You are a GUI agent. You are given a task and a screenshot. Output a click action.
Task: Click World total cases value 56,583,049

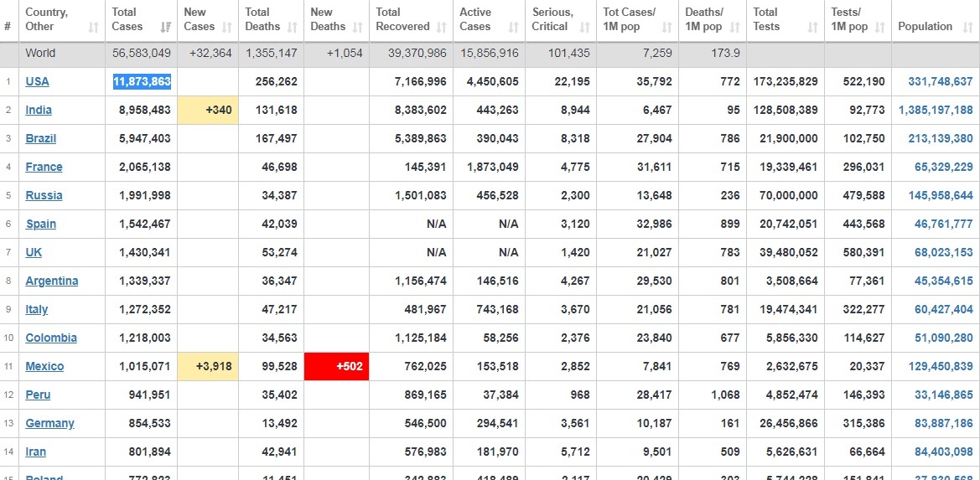[x=141, y=54]
